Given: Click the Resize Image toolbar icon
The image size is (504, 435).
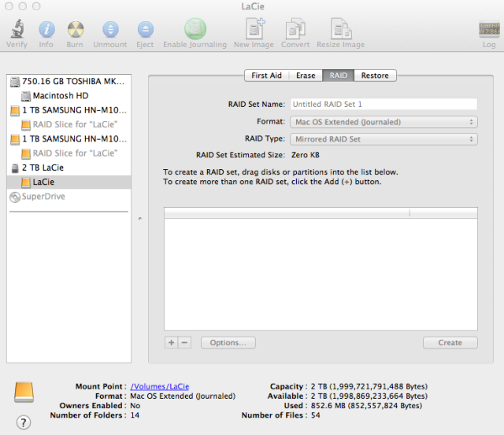Looking at the screenshot, I should 340,30.
